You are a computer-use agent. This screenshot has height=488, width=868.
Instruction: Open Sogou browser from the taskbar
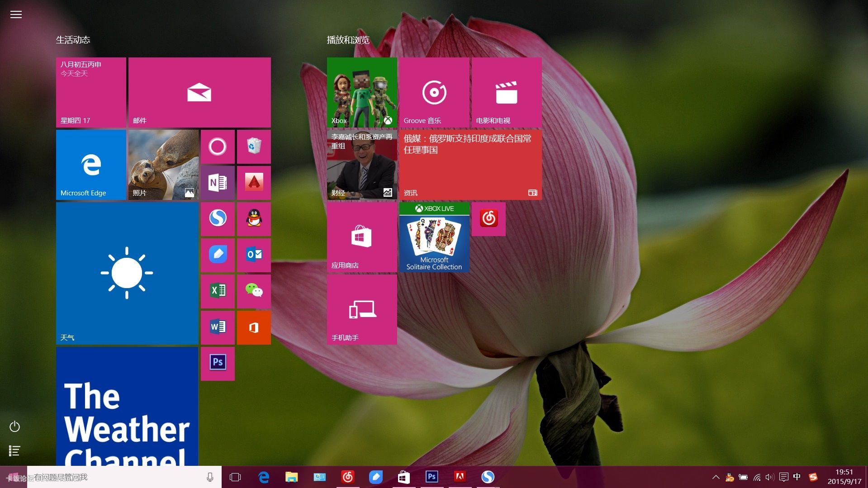point(488,477)
